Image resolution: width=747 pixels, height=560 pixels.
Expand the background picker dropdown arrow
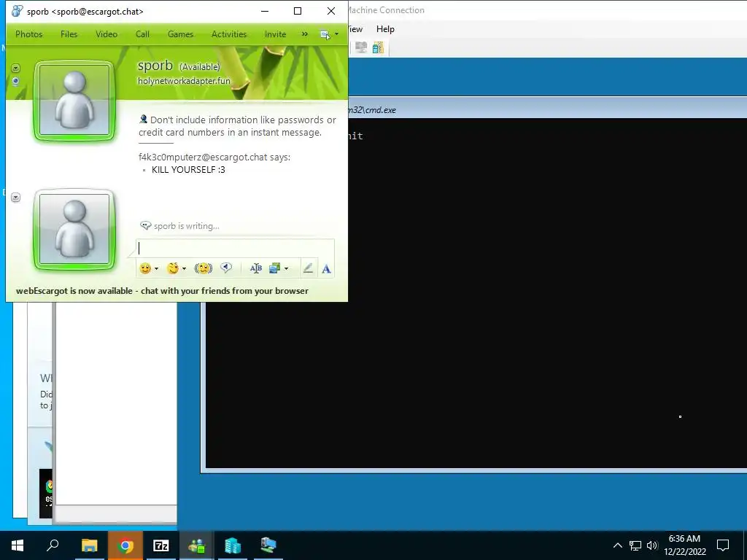[x=286, y=269]
